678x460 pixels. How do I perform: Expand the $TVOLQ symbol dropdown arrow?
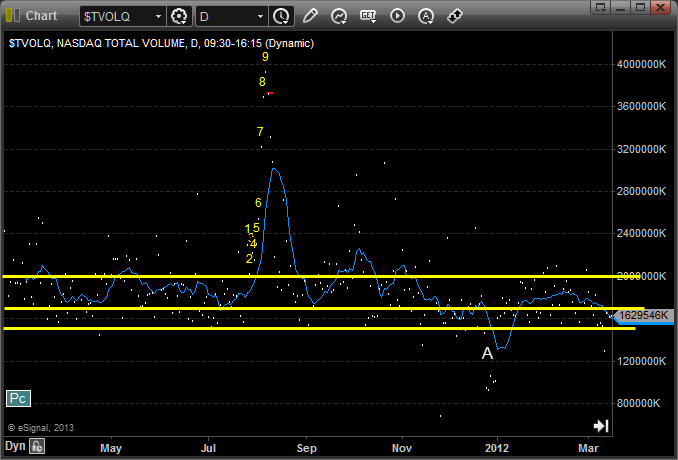click(x=158, y=17)
